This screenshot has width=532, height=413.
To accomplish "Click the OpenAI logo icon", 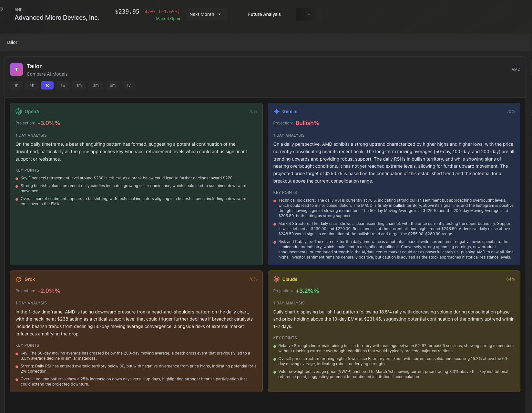I will (x=19, y=111).
